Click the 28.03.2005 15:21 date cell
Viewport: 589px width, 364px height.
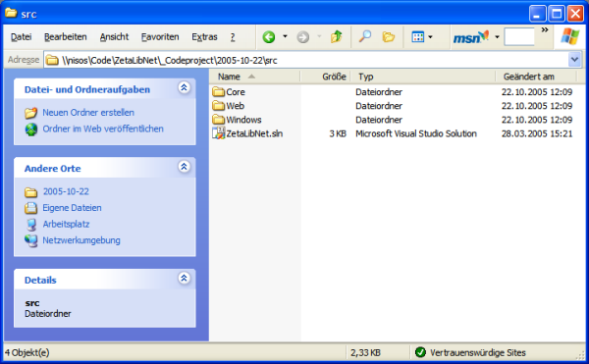pos(537,133)
